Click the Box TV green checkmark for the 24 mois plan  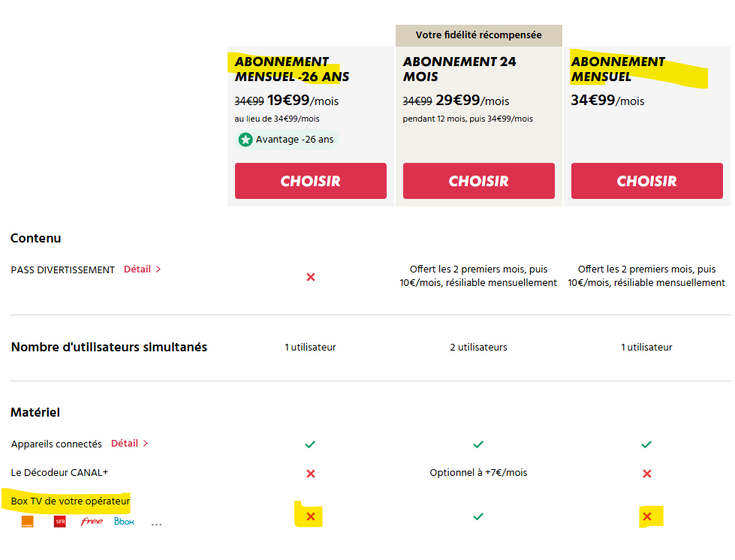pos(478,516)
